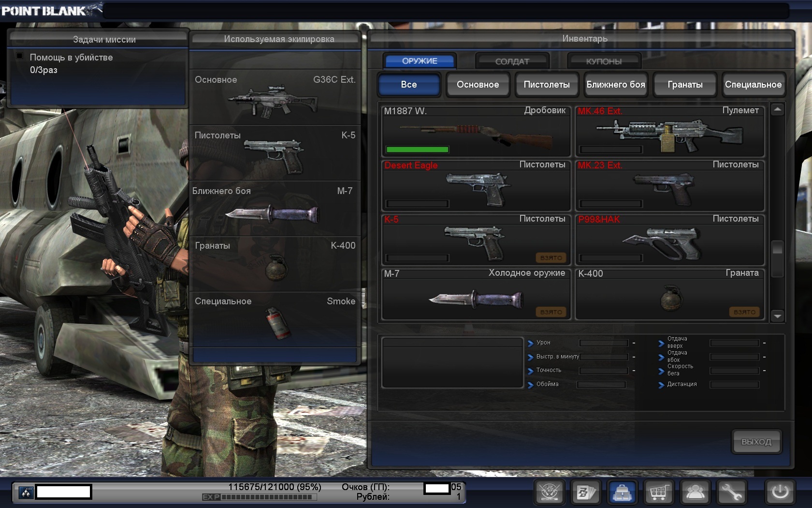Switch to the СОЛДАТ tab
The height and width of the screenshot is (508, 812).
pos(512,61)
